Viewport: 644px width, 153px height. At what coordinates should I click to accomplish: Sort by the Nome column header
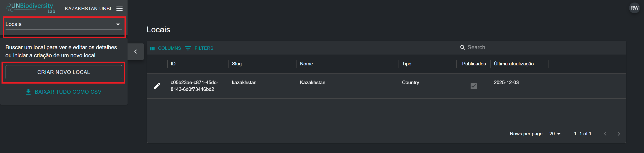[306, 64]
